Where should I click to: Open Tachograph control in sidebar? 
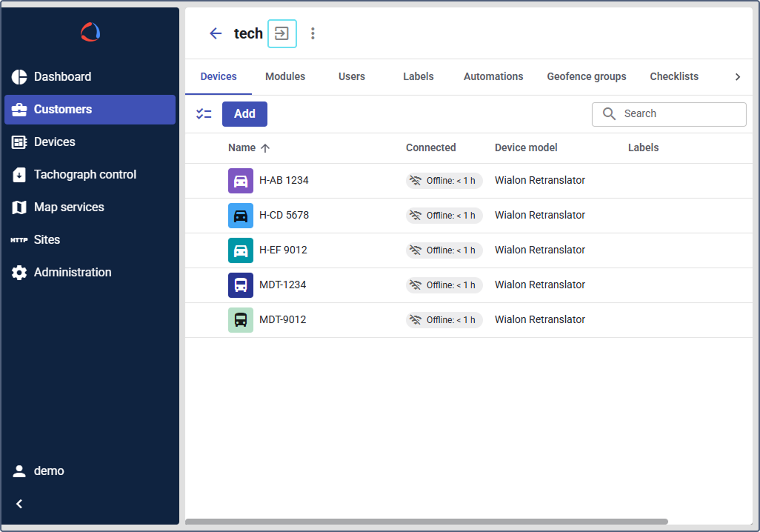85,175
